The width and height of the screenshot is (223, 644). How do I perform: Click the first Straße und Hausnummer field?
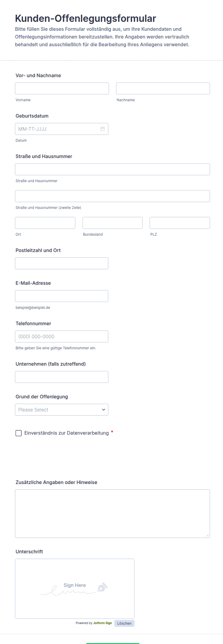coord(112,170)
